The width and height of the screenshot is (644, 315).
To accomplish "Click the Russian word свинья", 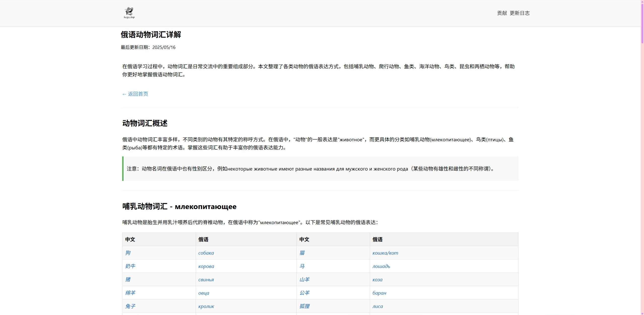I will pyautogui.click(x=206, y=279).
